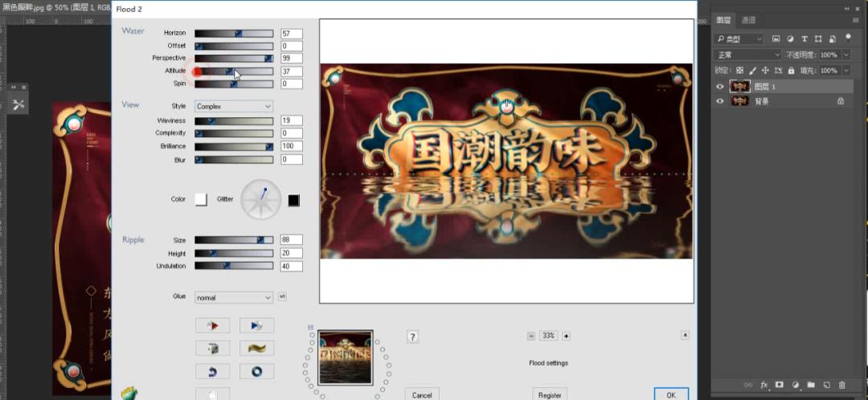Click lock all padlock icon

pos(791,71)
